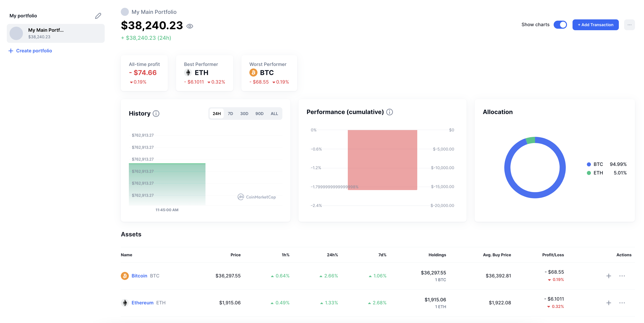Open the actions menu on the Bitcoin row
This screenshot has width=644, height=323.
[622, 276]
